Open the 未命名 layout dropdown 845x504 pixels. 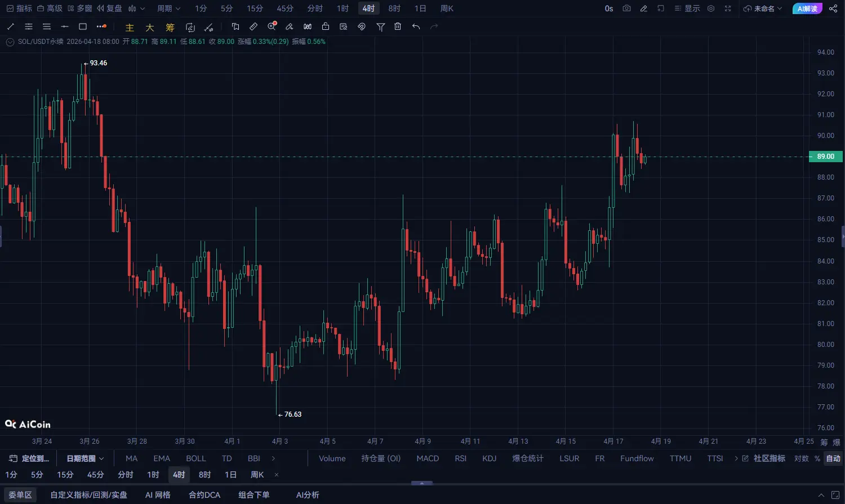click(763, 8)
